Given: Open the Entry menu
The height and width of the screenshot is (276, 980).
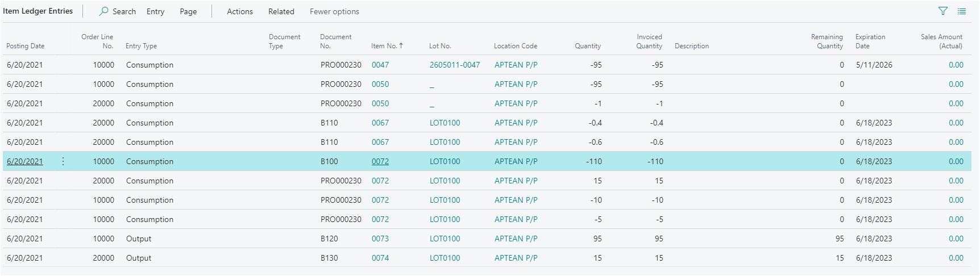Looking at the screenshot, I should (155, 11).
